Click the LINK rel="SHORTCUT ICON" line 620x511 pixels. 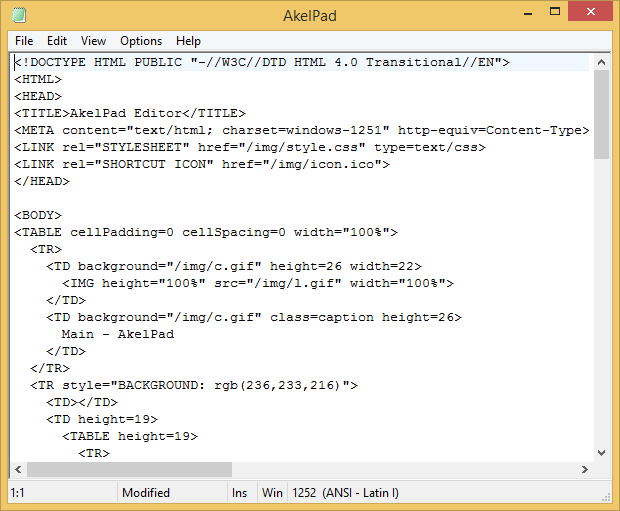coord(202,164)
